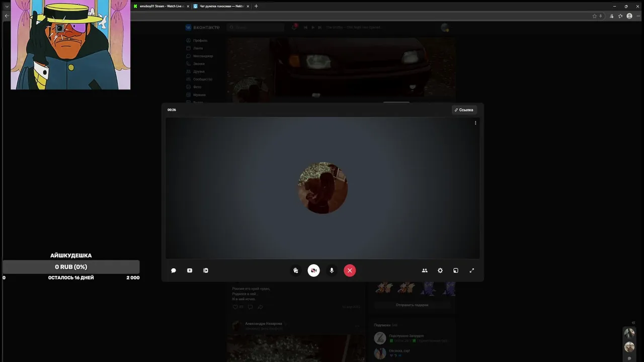Skip to next track in VK header

pyautogui.click(x=319, y=27)
